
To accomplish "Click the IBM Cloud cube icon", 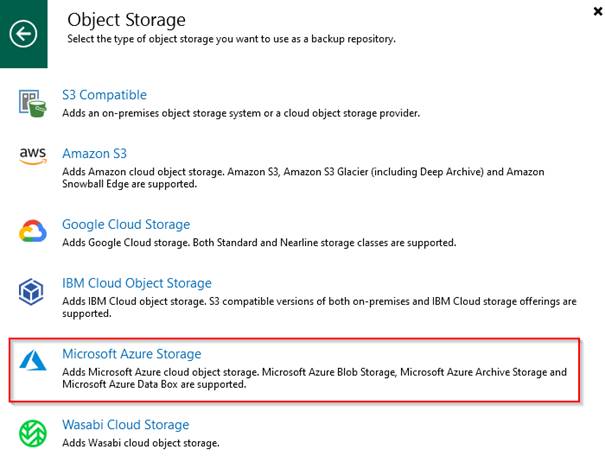I will 31,291.
